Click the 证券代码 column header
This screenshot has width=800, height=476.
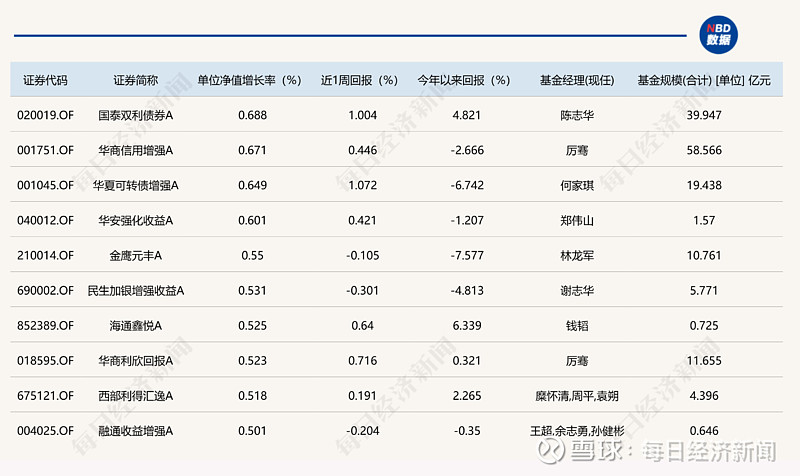pyautogui.click(x=45, y=80)
